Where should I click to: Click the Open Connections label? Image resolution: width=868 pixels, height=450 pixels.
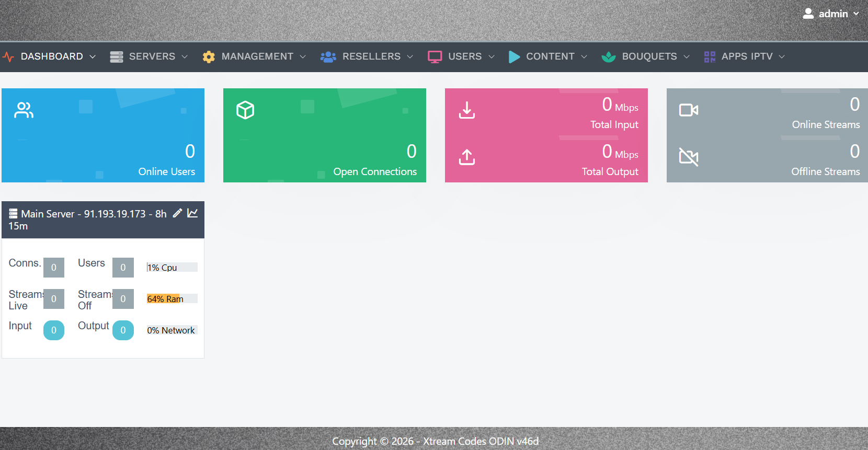click(x=375, y=171)
